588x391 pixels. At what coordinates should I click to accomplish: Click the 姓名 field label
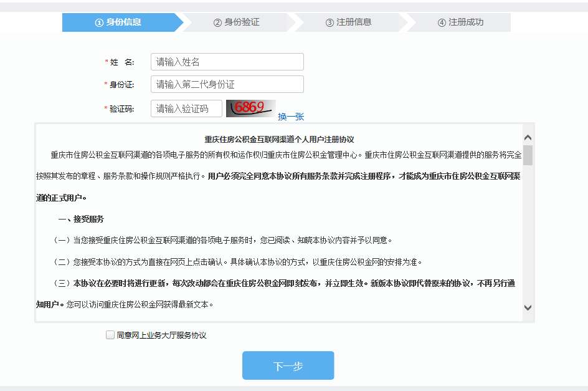click(121, 62)
